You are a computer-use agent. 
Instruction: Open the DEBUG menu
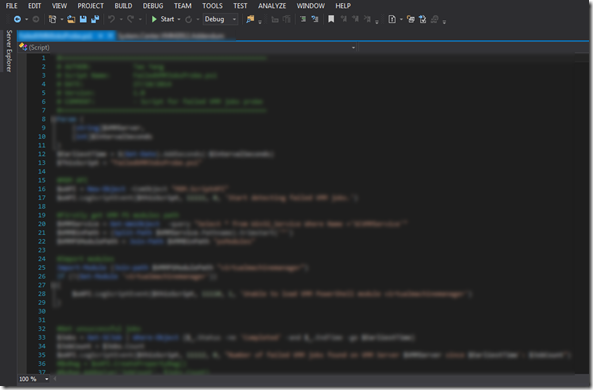[x=153, y=6]
